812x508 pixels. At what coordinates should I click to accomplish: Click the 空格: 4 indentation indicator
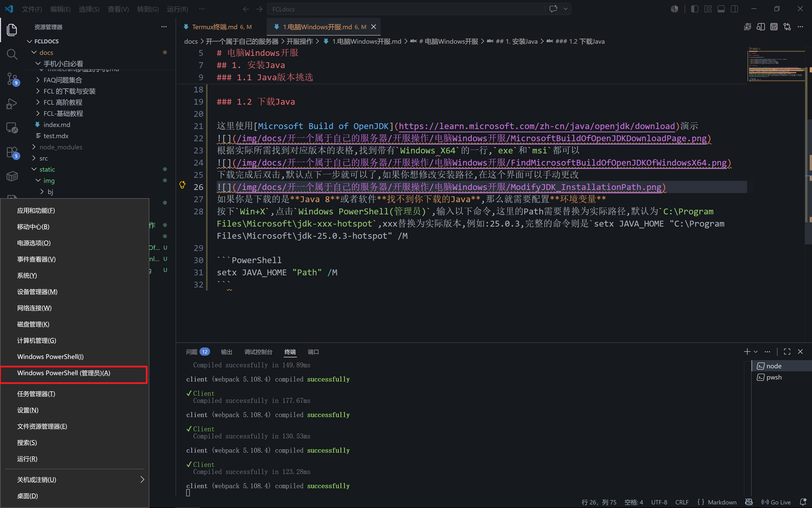(x=634, y=502)
